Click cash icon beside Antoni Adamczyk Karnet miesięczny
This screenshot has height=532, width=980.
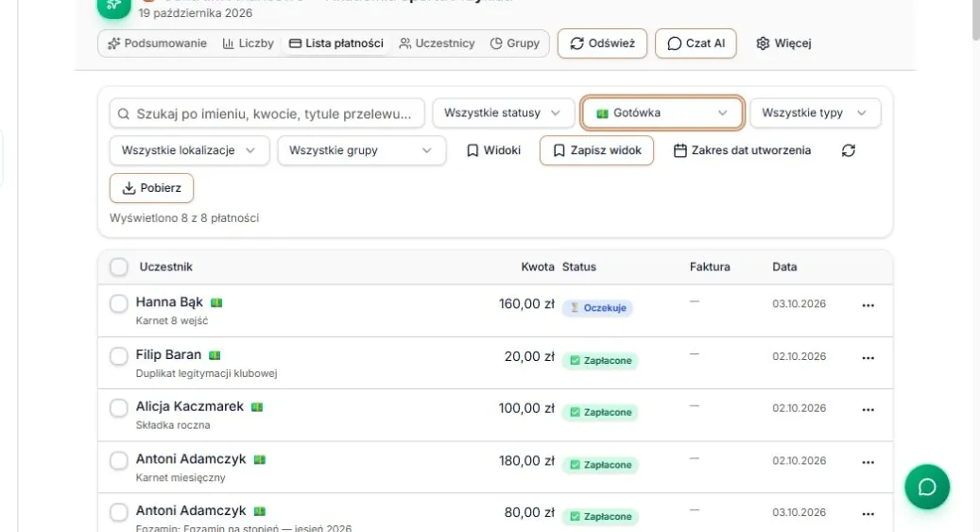(259, 459)
